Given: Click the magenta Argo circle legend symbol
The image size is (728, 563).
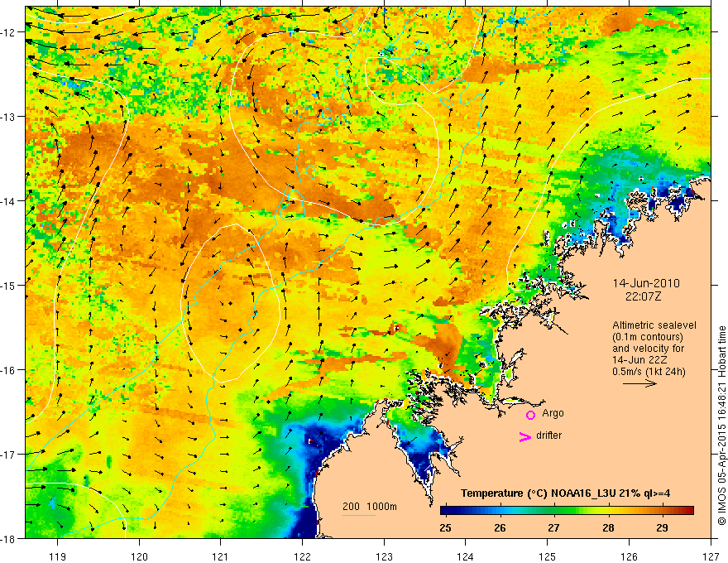Looking at the screenshot, I should click(x=530, y=415).
